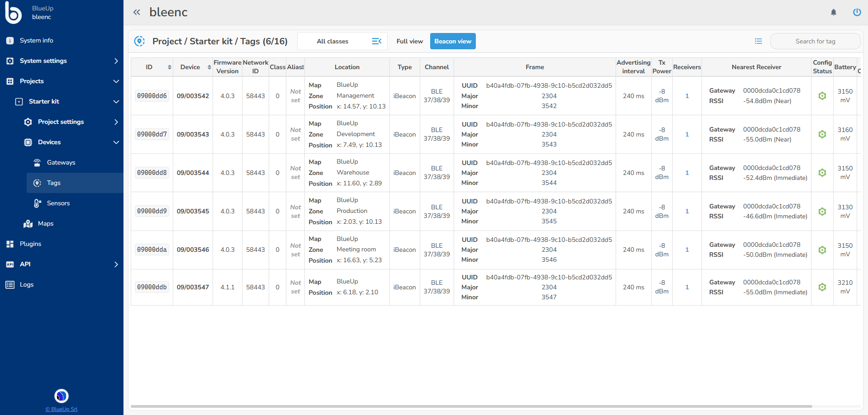Expand the API sidebar section
The height and width of the screenshot is (415, 868).
[x=62, y=264]
